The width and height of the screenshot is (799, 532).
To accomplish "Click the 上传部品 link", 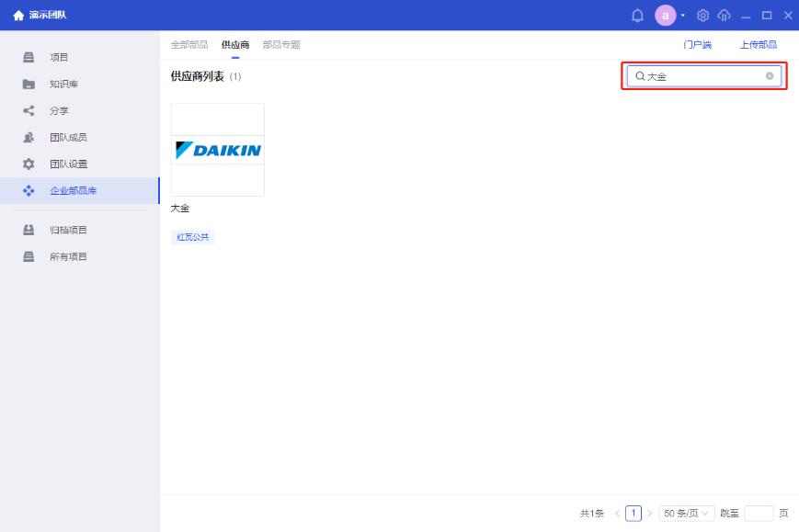I will 759,45.
